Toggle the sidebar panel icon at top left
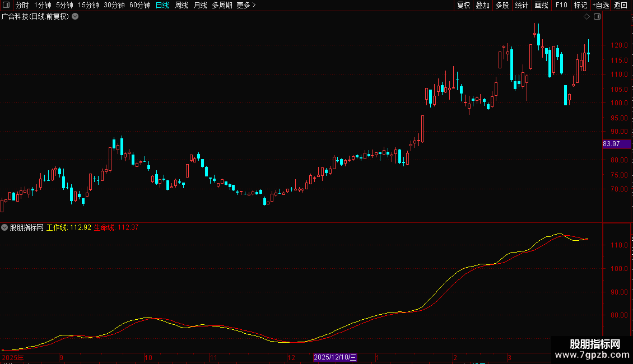 [6, 5]
